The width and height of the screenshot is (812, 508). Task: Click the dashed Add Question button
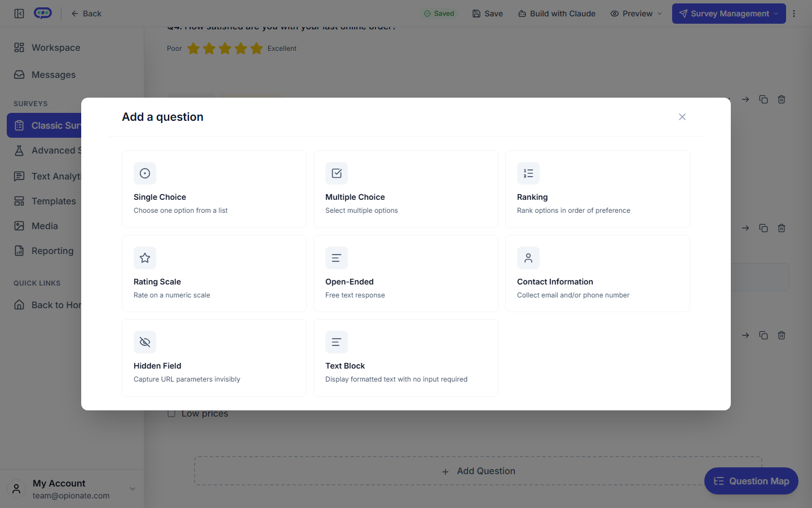point(478,471)
